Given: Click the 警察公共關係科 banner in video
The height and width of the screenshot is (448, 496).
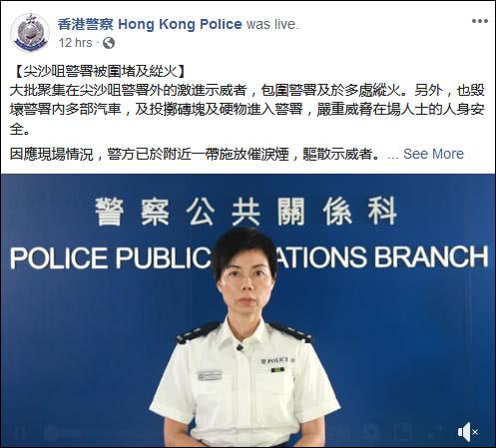Looking at the screenshot, I should pyautogui.click(x=247, y=211).
